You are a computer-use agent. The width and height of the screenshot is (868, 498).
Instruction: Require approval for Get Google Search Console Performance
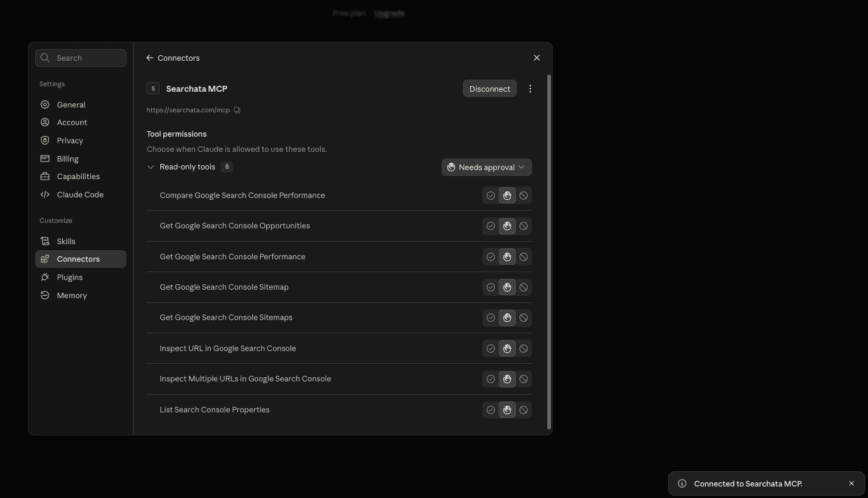pyautogui.click(x=507, y=257)
